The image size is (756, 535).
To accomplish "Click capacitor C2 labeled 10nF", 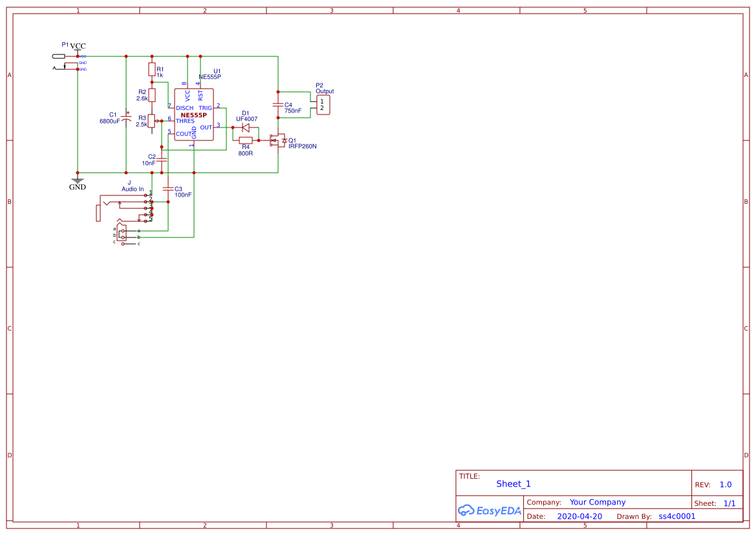I will (x=161, y=160).
